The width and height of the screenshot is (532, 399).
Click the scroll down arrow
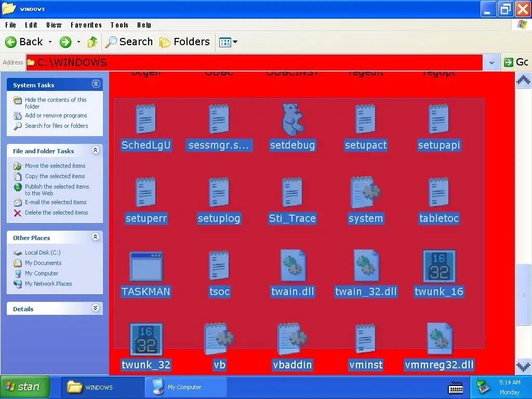[523, 366]
